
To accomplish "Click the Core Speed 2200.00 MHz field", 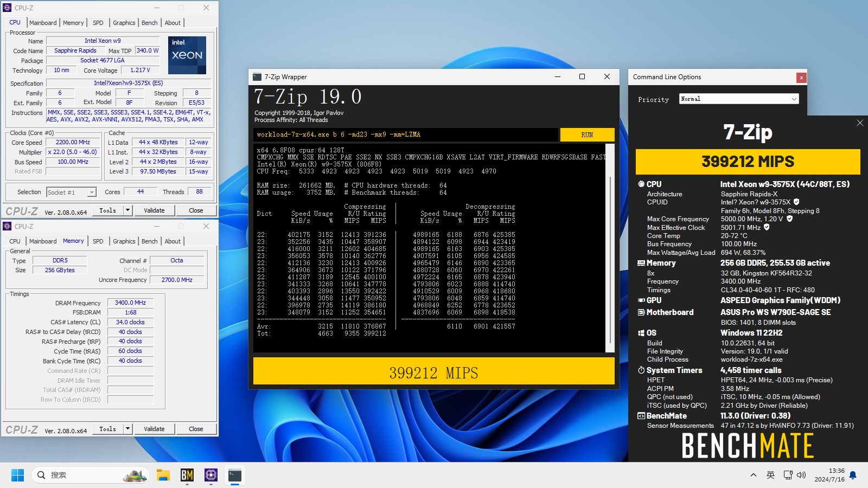I will [73, 143].
